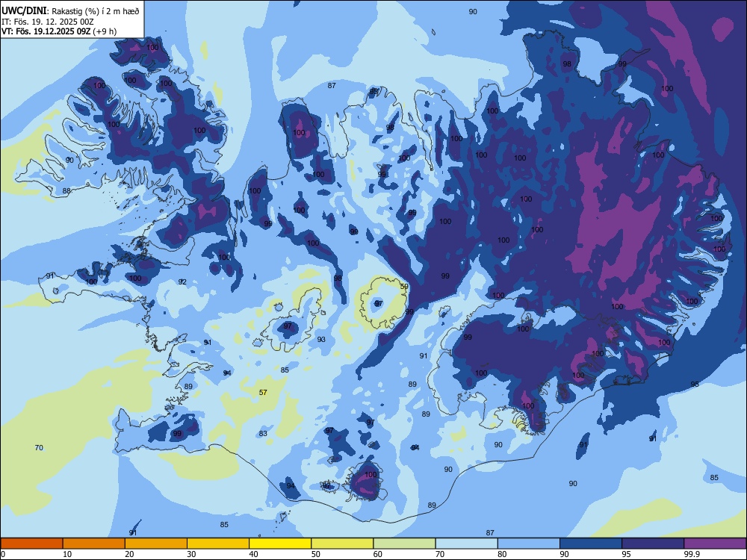Click the '83' humidity value on the map
The height and width of the screenshot is (560, 747).
pyautogui.click(x=263, y=433)
